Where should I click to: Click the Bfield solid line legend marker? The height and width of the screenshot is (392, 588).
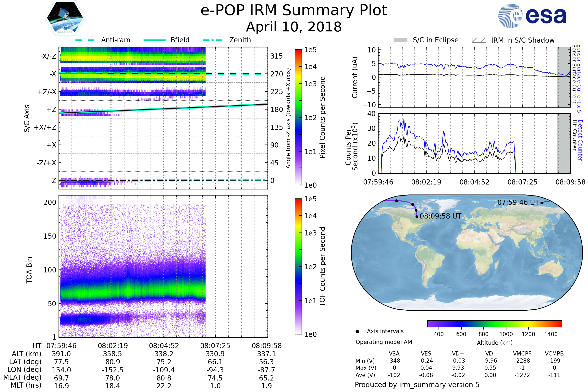point(155,40)
